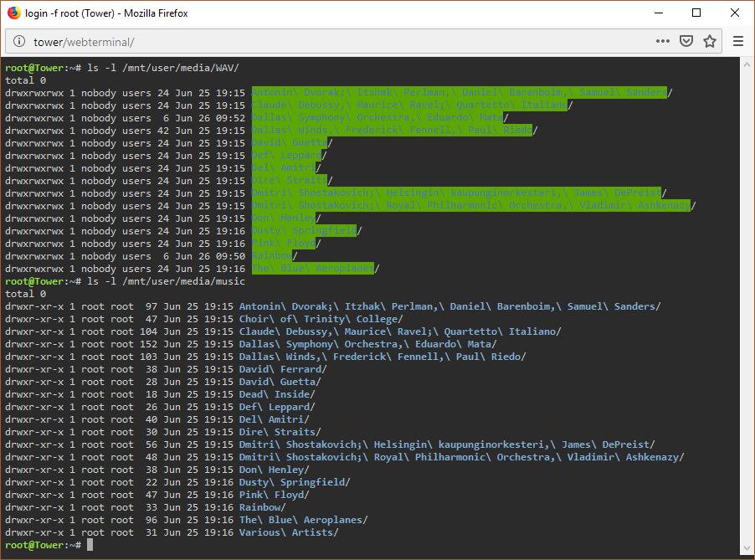This screenshot has width=755, height=560.
Task: Click 'Dmitri\ Shostakovich;\ Helsingin' entry in music listing
Action: pyautogui.click(x=447, y=445)
